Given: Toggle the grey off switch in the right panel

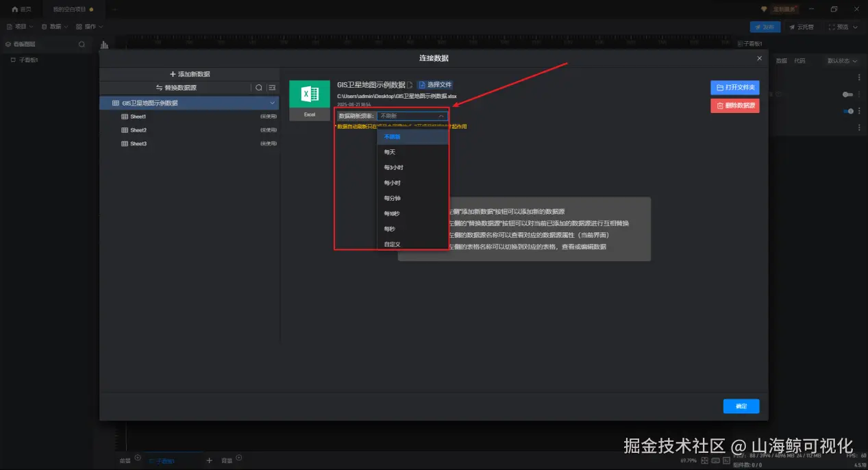Looking at the screenshot, I should (x=847, y=95).
